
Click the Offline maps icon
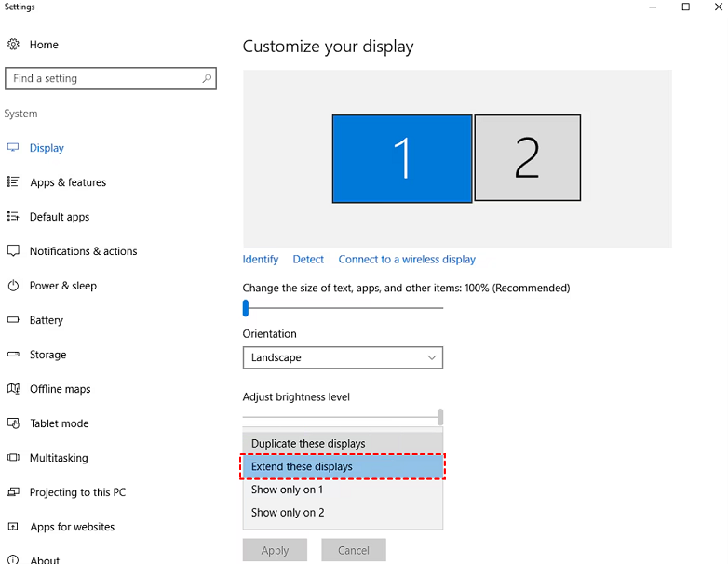[x=13, y=389]
